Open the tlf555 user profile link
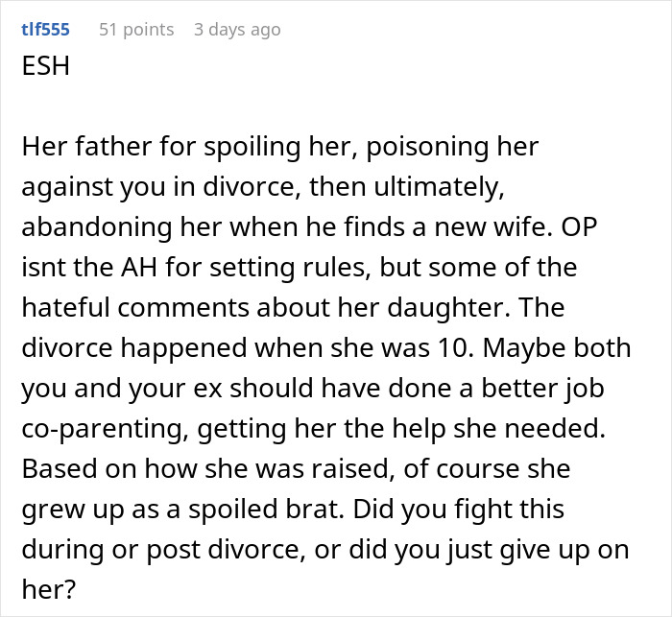672x617 pixels. pos(45,30)
